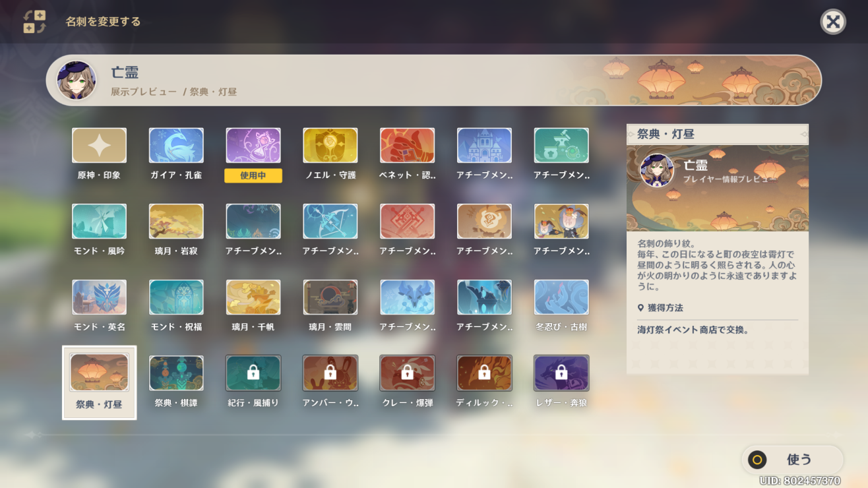Select the 冬忍び・古樹 namecard

point(561,297)
